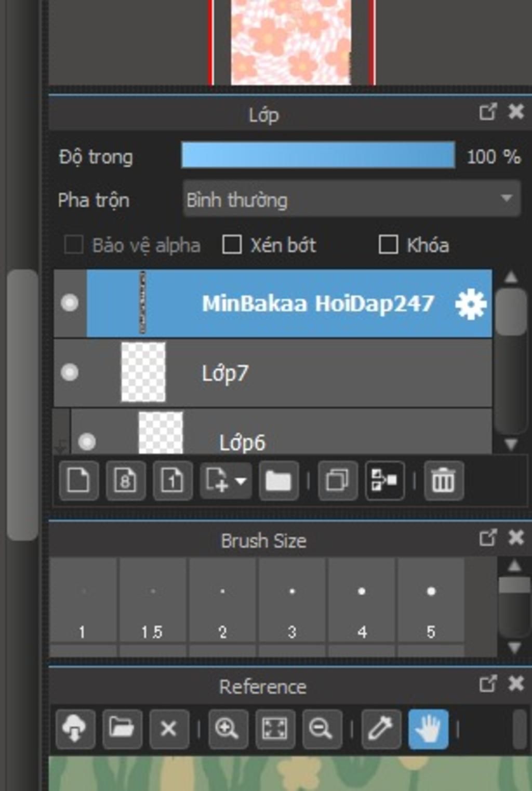Open the Pha trộn blend mode dropdown

point(351,199)
